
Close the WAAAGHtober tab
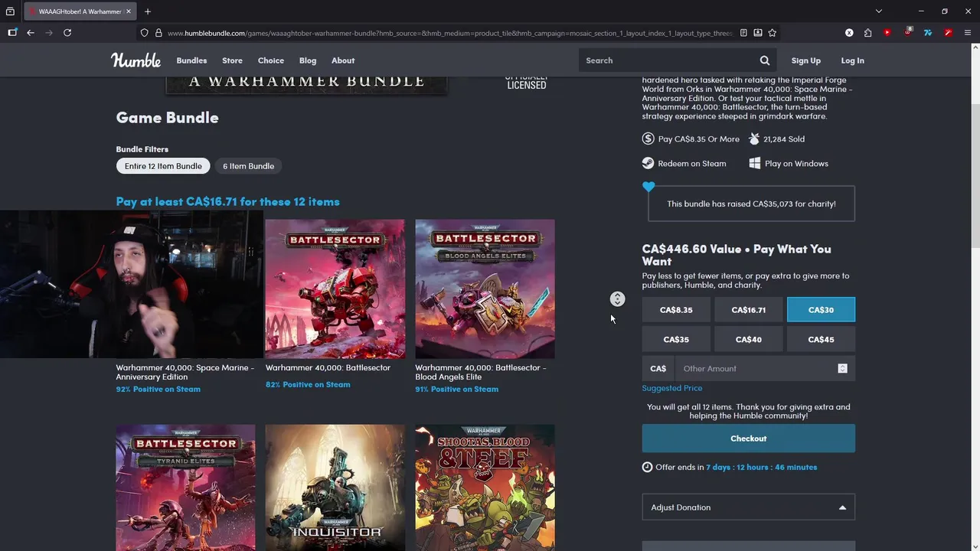(129, 11)
